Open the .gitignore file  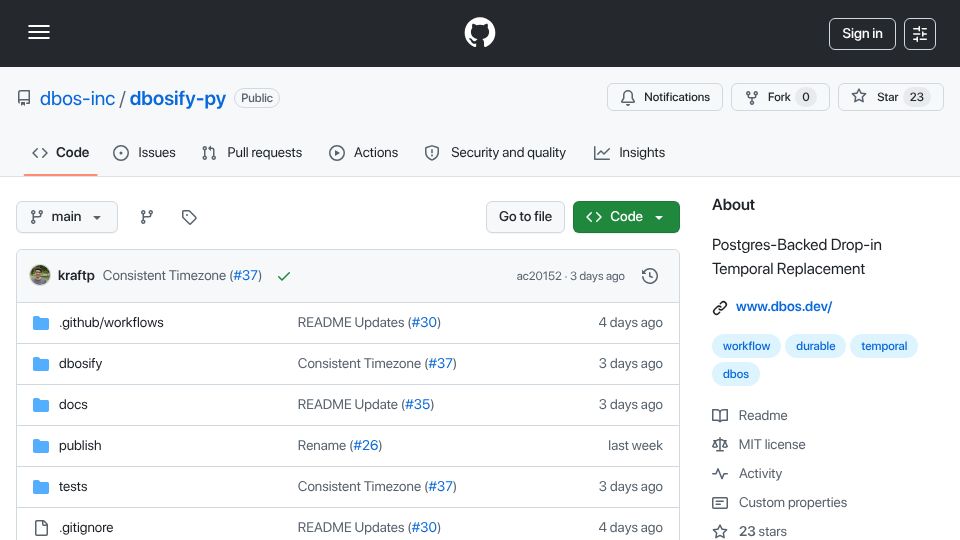tap(86, 528)
